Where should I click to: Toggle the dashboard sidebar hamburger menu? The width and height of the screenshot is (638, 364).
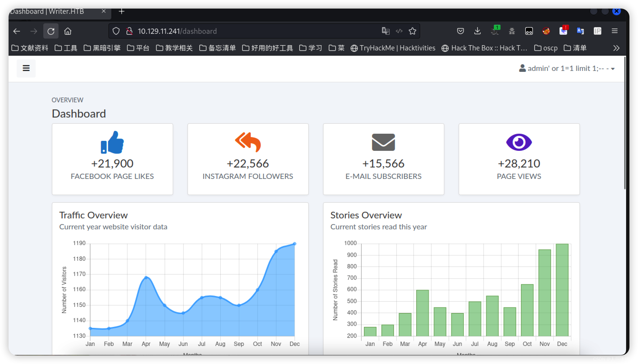coord(26,68)
